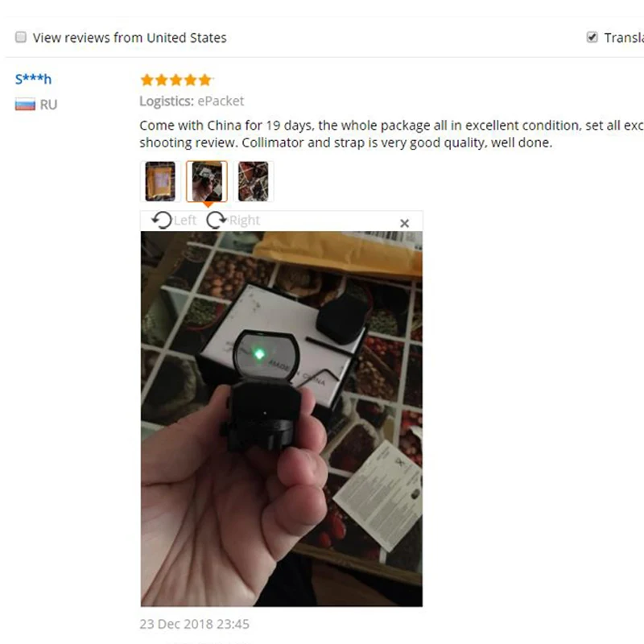Select the second highlighted review thumbnail

207,181
